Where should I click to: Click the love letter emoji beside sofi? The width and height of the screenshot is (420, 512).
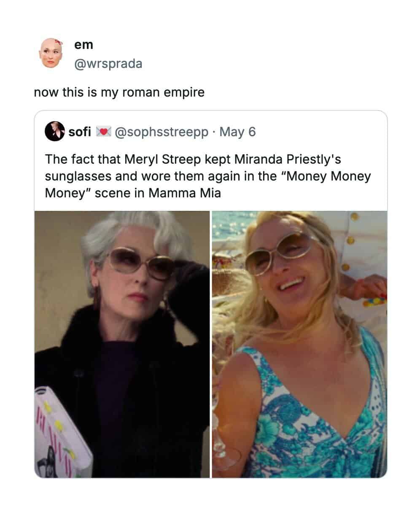(x=102, y=132)
